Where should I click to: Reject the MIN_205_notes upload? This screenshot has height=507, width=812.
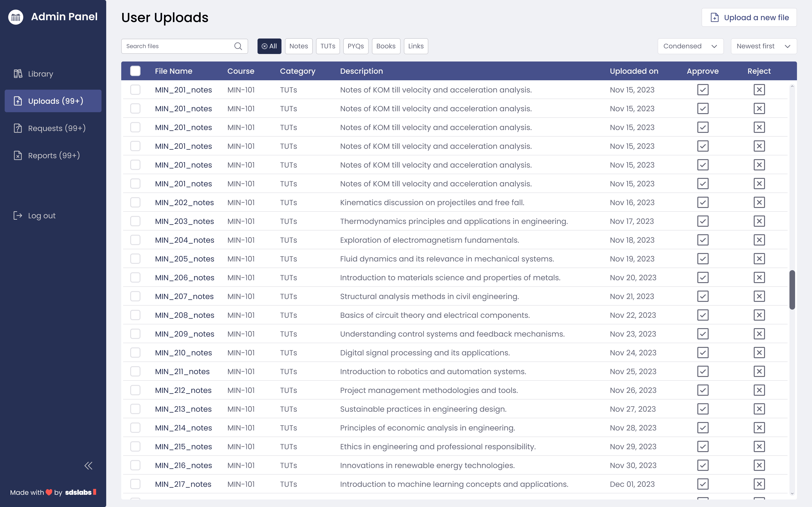(x=759, y=259)
